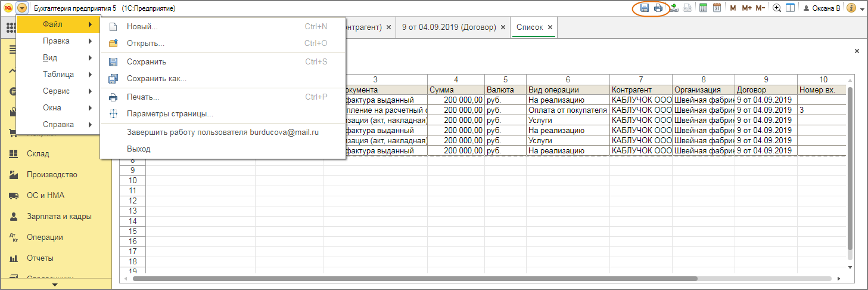The width and height of the screenshot is (868, 290).
Task: Expand the Правка submenu
Action: click(58, 41)
